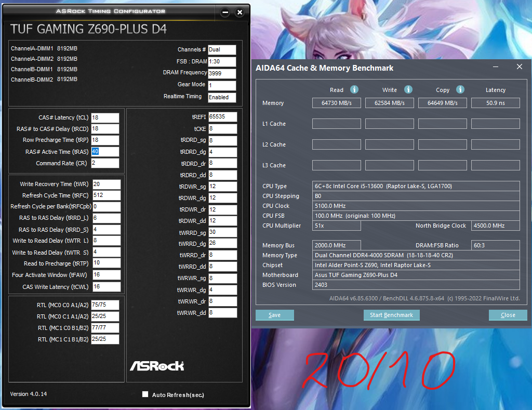
Task: Click Start Benchmark button
Action: coord(392,315)
